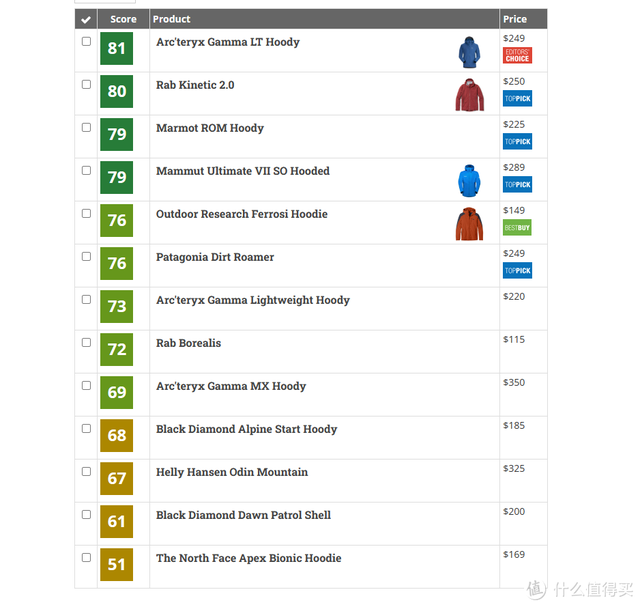Click Top Pick badge for Patagonia Dirt Roamer
640x607 pixels.
517,270
